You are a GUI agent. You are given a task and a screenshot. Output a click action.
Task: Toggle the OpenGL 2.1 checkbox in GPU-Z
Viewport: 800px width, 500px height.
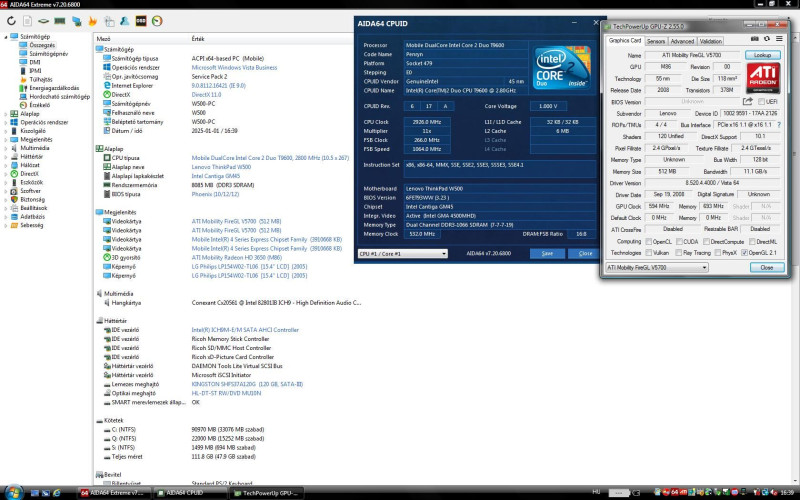pos(744,253)
